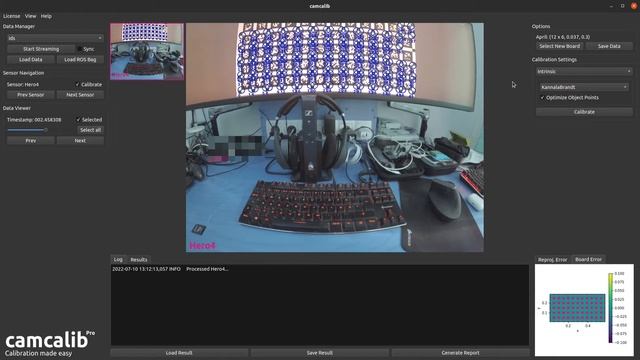Open the View menu
This screenshot has height=360, width=640.
31,16
